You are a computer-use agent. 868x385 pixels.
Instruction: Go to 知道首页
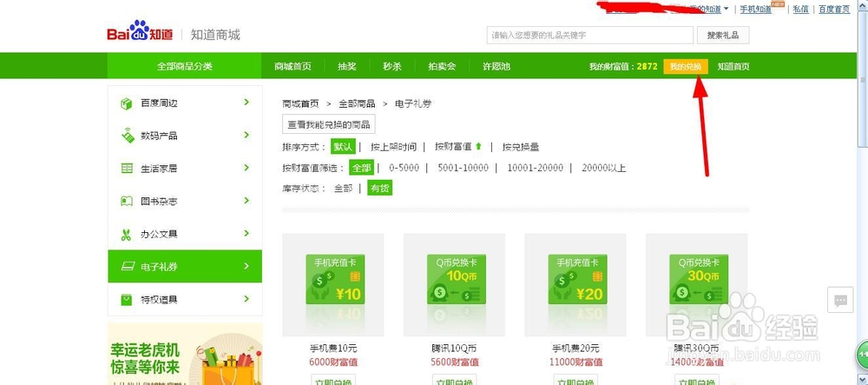point(733,66)
